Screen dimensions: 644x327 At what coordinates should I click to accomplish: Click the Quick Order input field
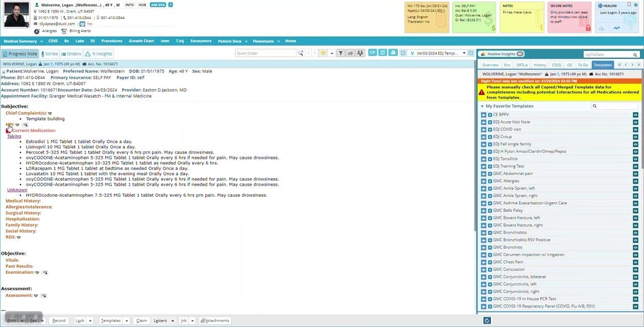[266, 53]
